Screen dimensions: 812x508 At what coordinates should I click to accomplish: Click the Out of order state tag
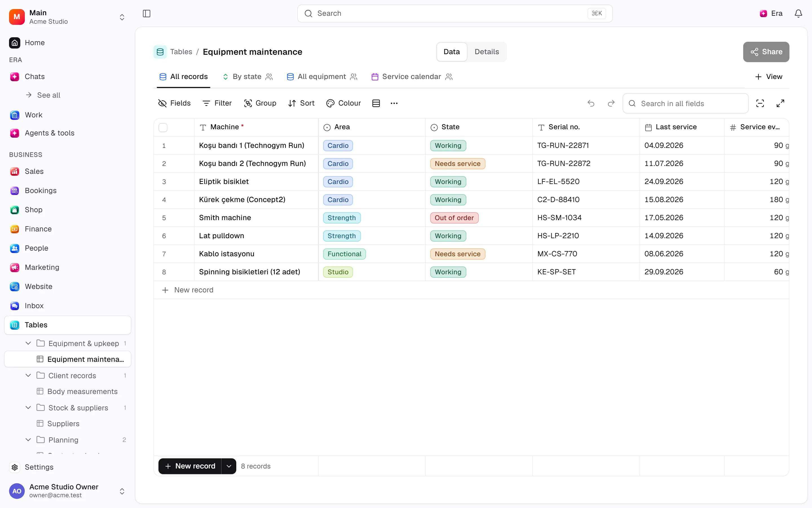[x=454, y=218]
